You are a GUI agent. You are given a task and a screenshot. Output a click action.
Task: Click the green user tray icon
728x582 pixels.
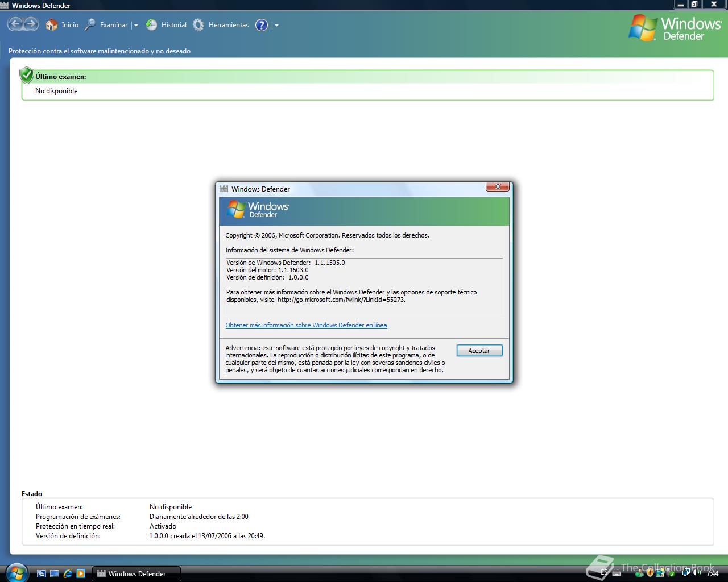click(639, 573)
